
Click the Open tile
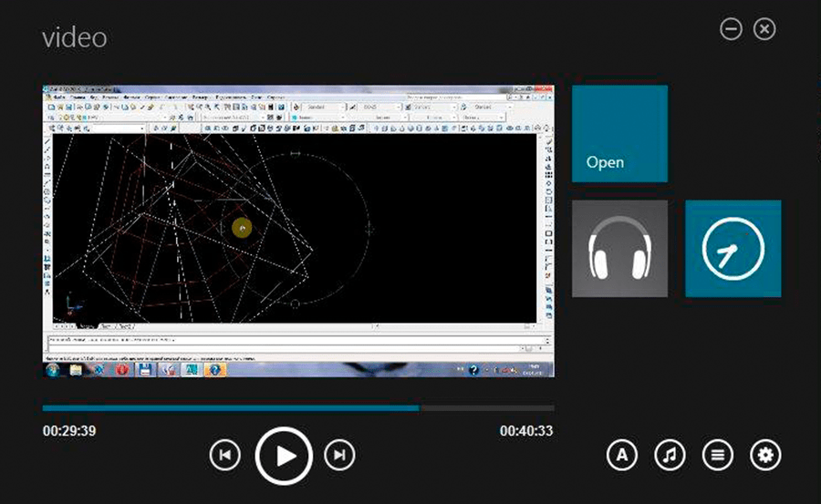click(619, 134)
